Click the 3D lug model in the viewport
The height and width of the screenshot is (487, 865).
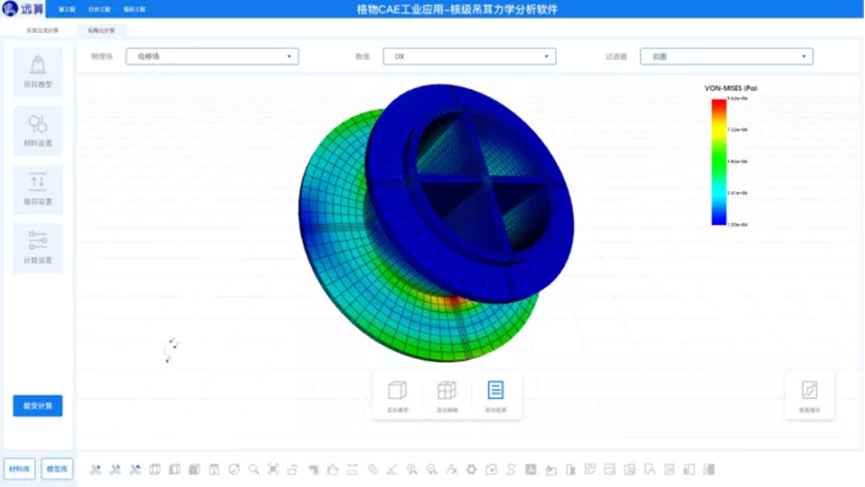pos(436,223)
